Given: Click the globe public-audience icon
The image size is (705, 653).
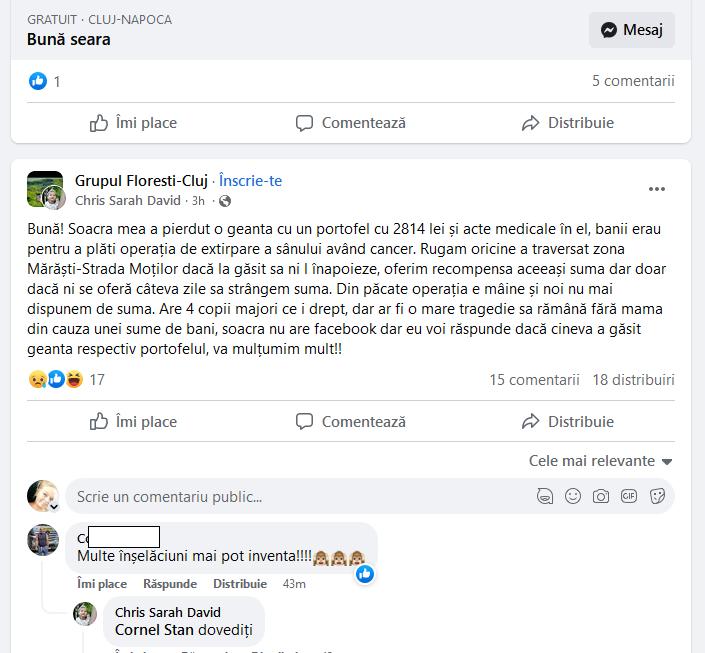Looking at the screenshot, I should (x=225, y=201).
